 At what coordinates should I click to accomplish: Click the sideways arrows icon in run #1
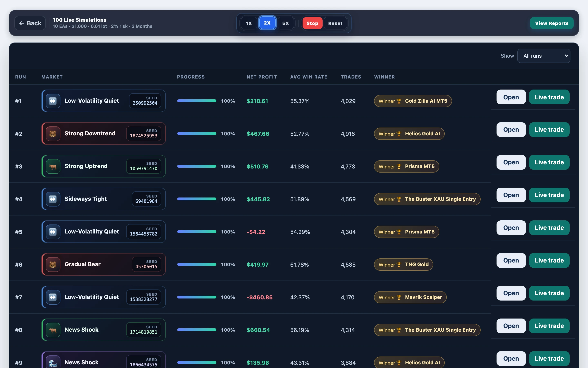pos(53,101)
